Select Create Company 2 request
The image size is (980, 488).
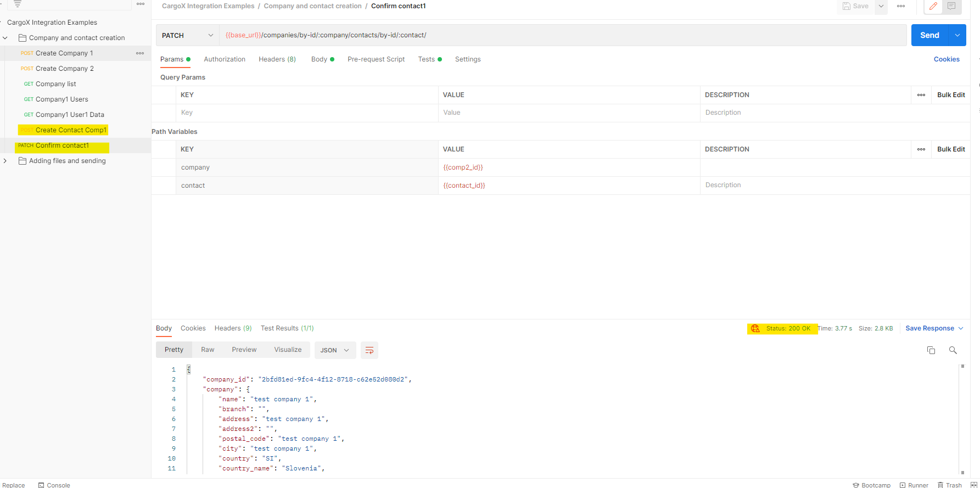coord(65,69)
